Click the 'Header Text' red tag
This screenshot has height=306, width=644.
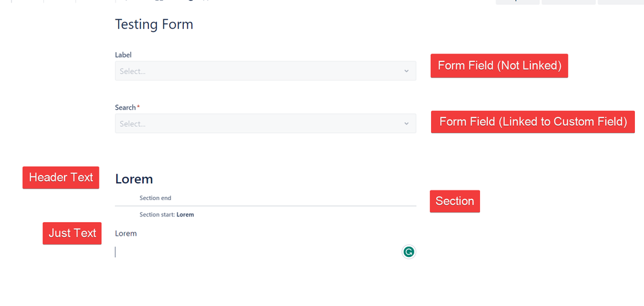[x=61, y=178]
